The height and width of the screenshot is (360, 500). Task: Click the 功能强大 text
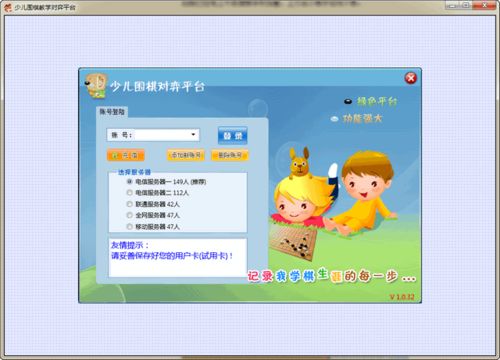[x=362, y=118]
